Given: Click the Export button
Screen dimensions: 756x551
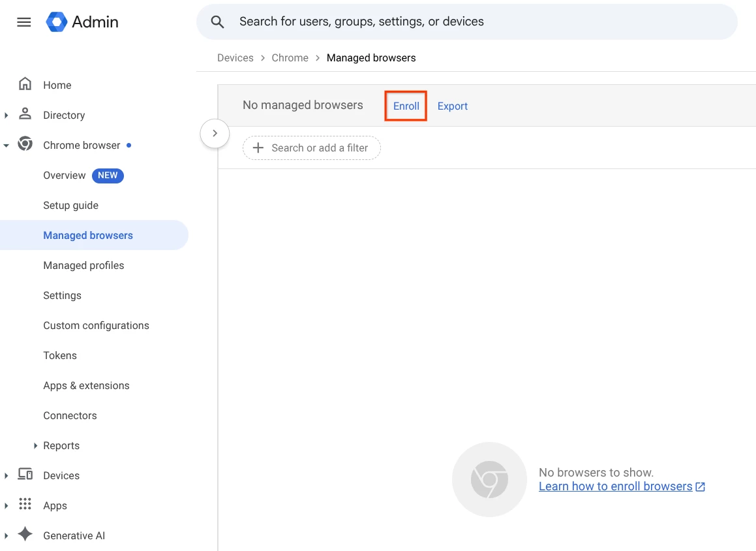Looking at the screenshot, I should [452, 106].
